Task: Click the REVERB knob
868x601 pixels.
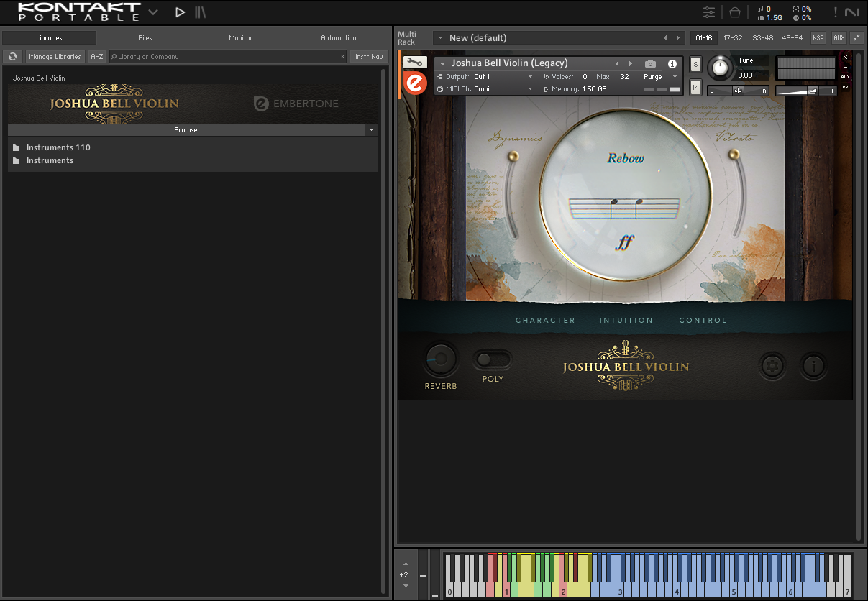Action: pyautogui.click(x=441, y=359)
